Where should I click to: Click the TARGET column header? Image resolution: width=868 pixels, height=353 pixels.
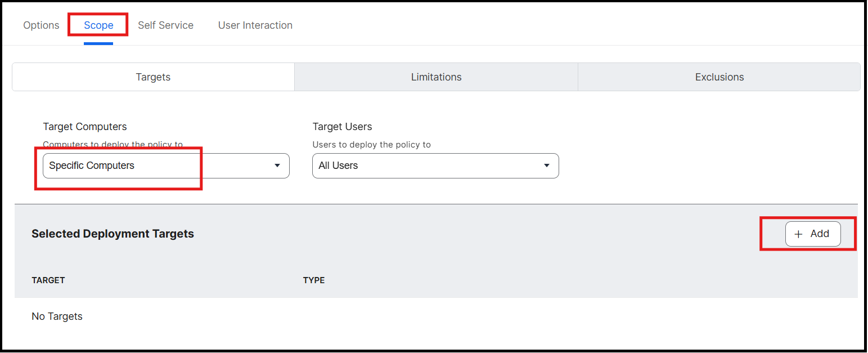pos(48,280)
